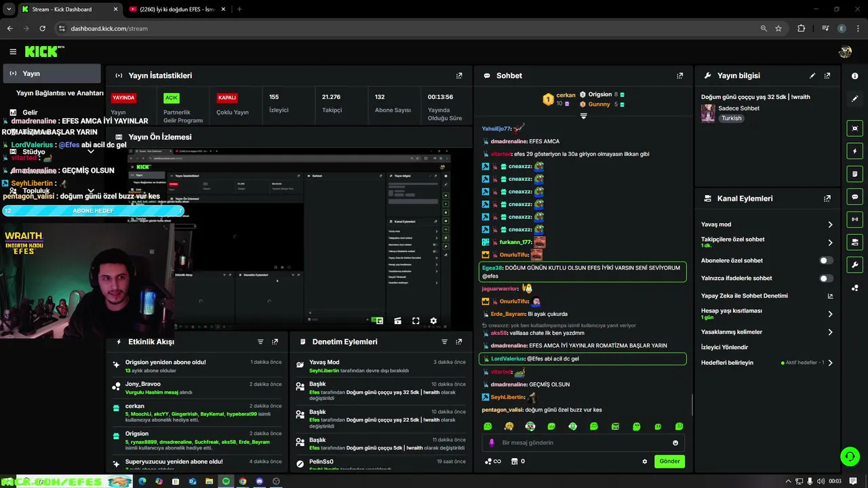Open filter options in Etkinlik Akışı
The height and width of the screenshot is (488, 868).
260,342
